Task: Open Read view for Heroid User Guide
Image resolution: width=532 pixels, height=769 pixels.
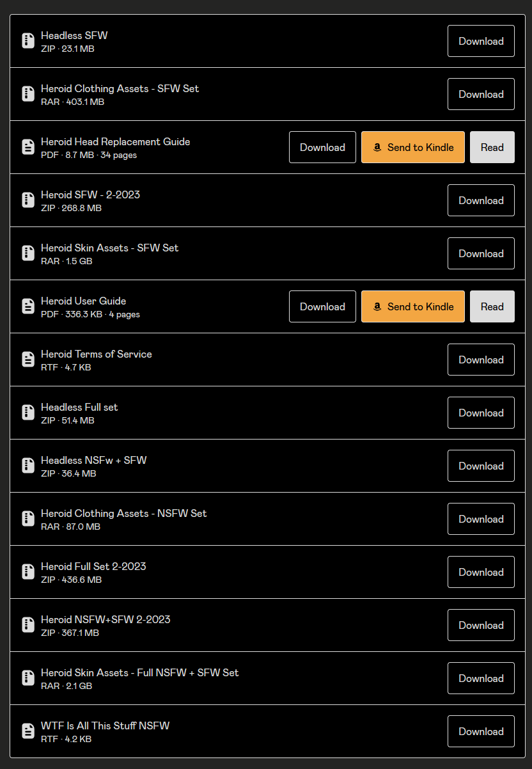Action: (492, 306)
